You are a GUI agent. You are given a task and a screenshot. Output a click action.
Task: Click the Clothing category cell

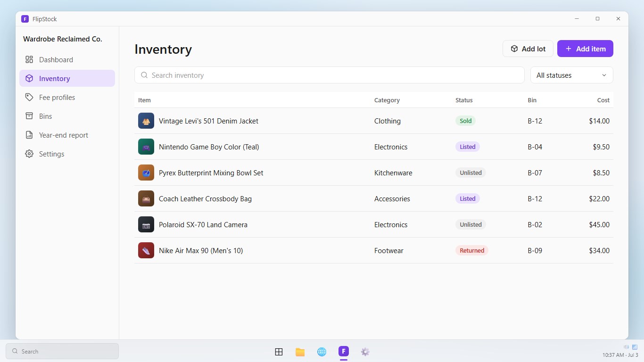(x=388, y=121)
